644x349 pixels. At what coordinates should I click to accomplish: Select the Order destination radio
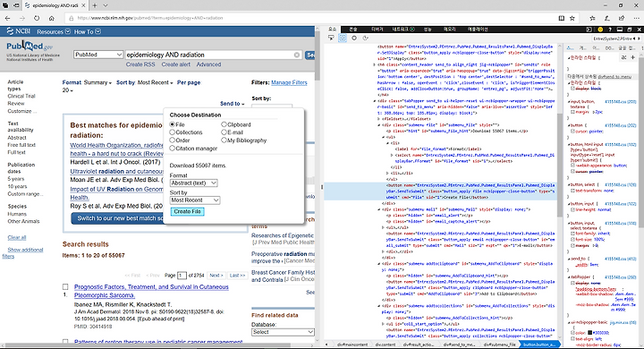(x=173, y=140)
